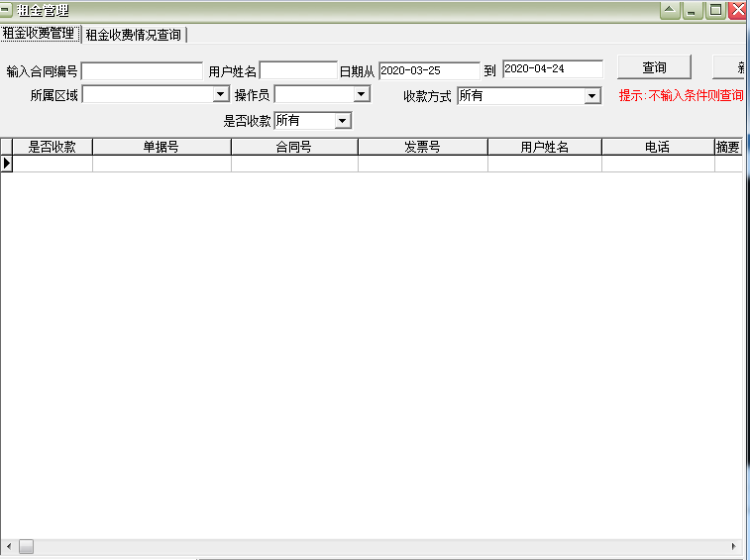750x560 pixels.
Task: Select the current row indicator arrow
Action: pos(7,164)
